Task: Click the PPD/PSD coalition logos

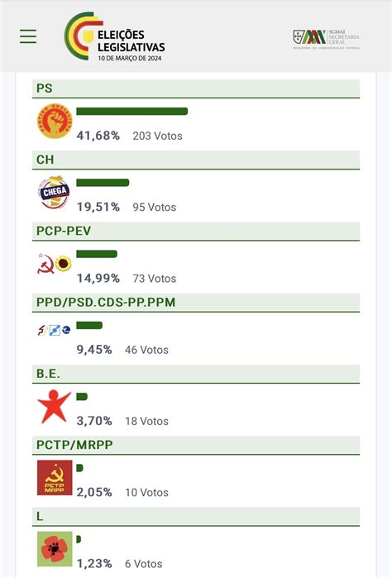Action: point(54,330)
